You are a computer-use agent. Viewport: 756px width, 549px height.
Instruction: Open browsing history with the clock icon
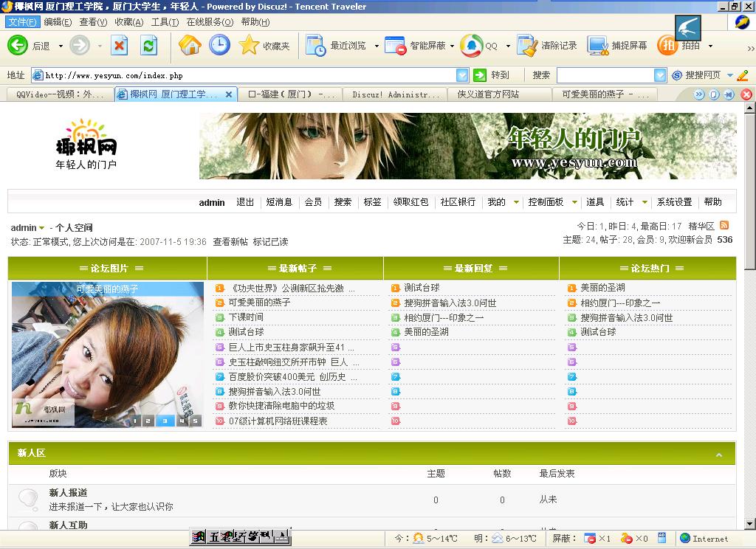(x=219, y=45)
